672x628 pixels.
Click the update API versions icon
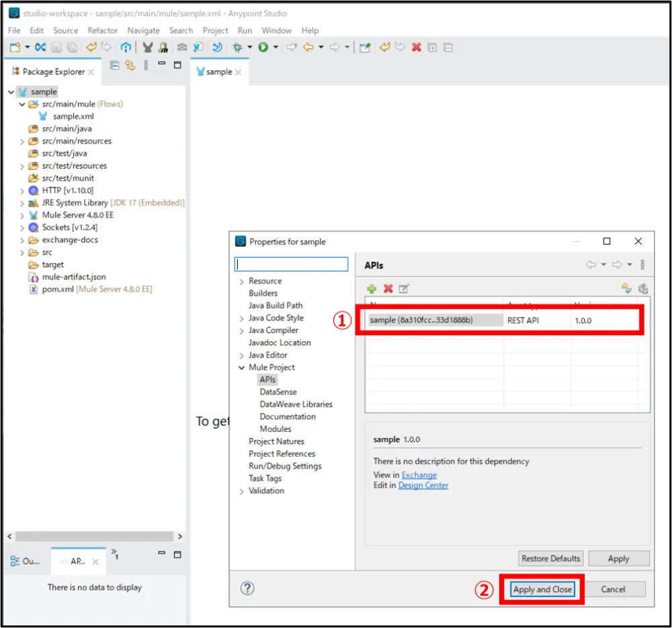coord(626,288)
